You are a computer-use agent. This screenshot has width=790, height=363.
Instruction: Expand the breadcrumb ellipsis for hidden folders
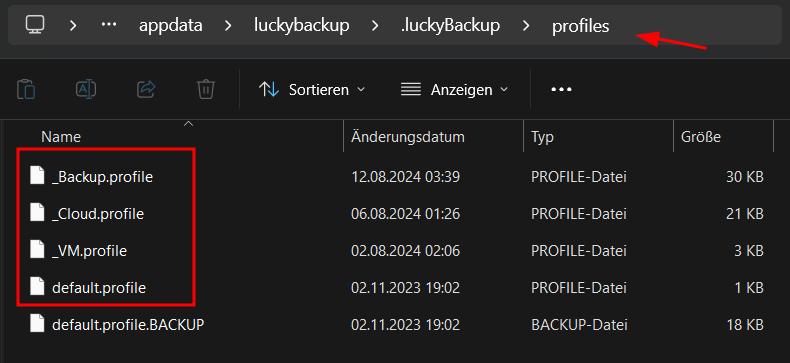(x=109, y=25)
